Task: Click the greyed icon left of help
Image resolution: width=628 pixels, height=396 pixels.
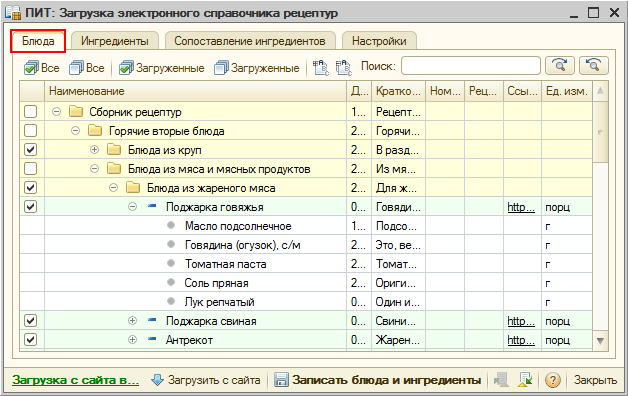Action: [501, 380]
